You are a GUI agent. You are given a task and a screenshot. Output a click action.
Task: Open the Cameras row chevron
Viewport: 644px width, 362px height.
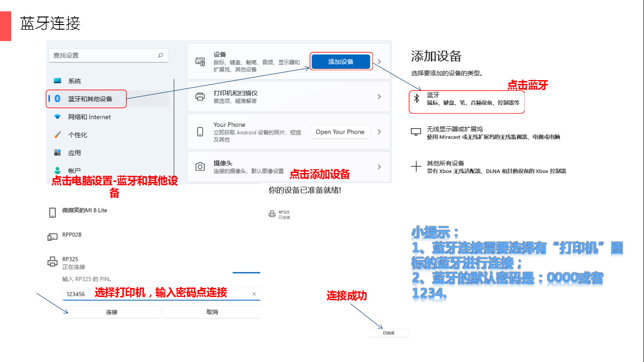click(379, 166)
